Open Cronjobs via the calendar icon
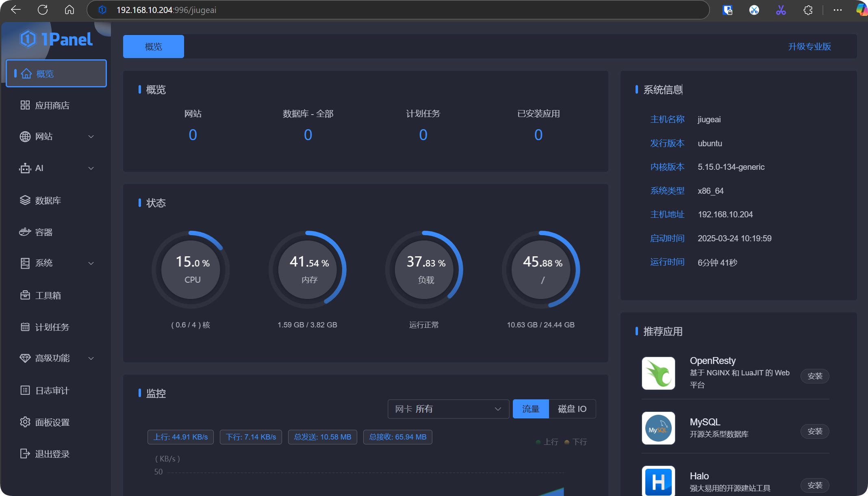Viewport: 868px width, 496px height. click(25, 327)
